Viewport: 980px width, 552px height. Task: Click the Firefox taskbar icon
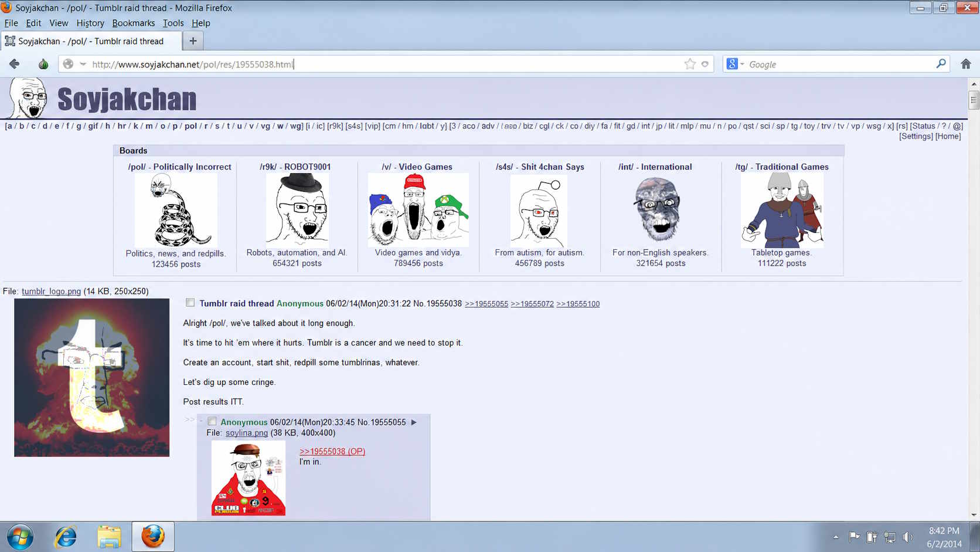pos(153,537)
